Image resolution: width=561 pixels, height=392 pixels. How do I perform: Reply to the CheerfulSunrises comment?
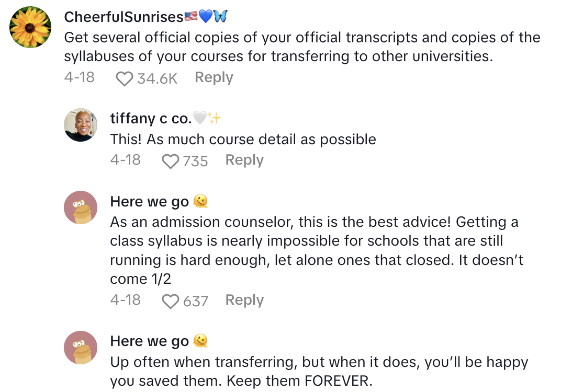[214, 77]
